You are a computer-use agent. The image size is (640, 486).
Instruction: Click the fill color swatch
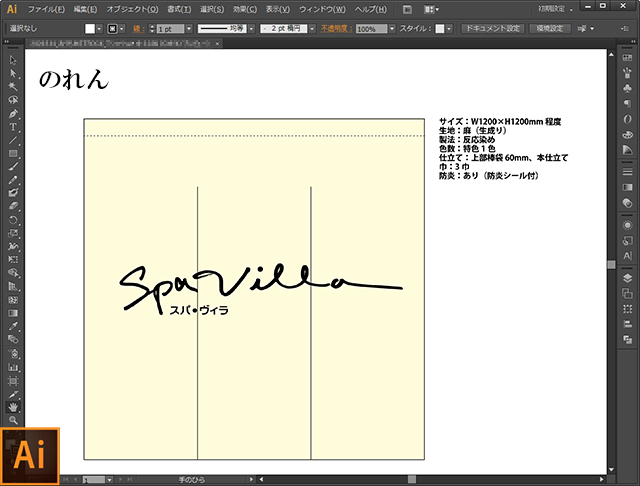point(90,29)
